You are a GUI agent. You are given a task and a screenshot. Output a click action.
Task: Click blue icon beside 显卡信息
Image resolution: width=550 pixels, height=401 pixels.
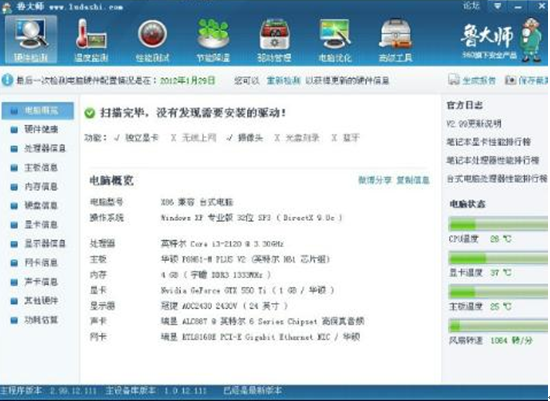point(14,225)
